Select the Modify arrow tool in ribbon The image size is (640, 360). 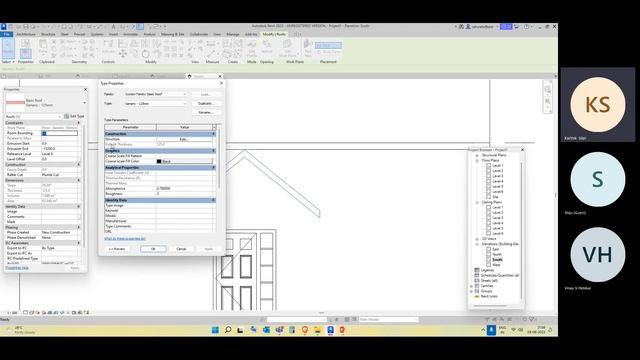8,49
